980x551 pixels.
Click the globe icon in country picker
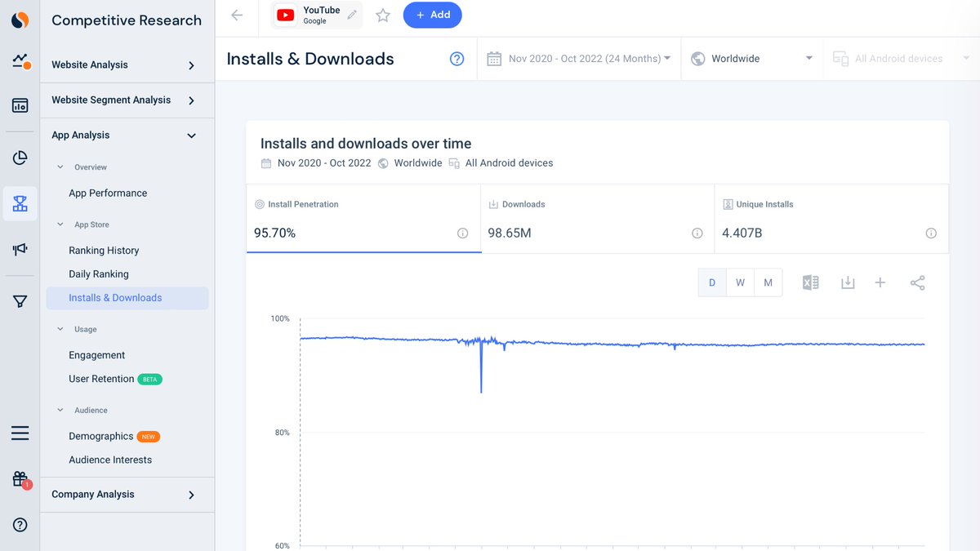[x=697, y=59]
